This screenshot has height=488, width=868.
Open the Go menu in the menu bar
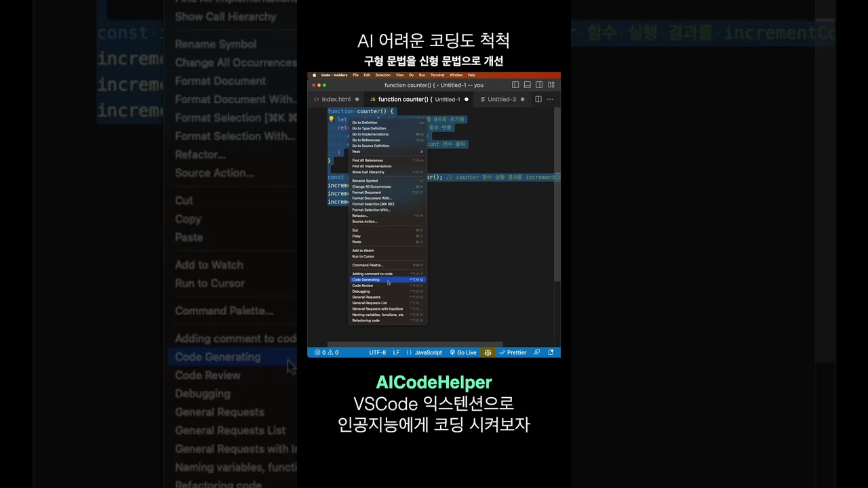[411, 75]
